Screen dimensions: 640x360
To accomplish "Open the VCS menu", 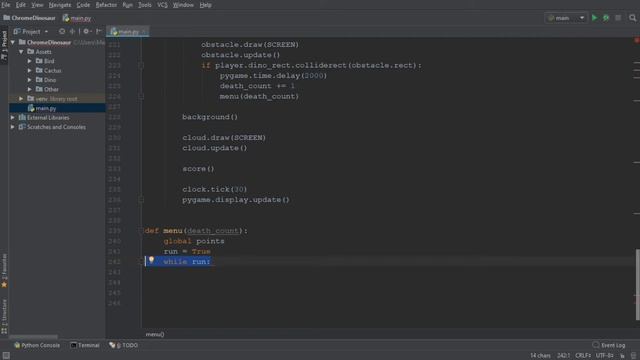I will tap(162, 5).
